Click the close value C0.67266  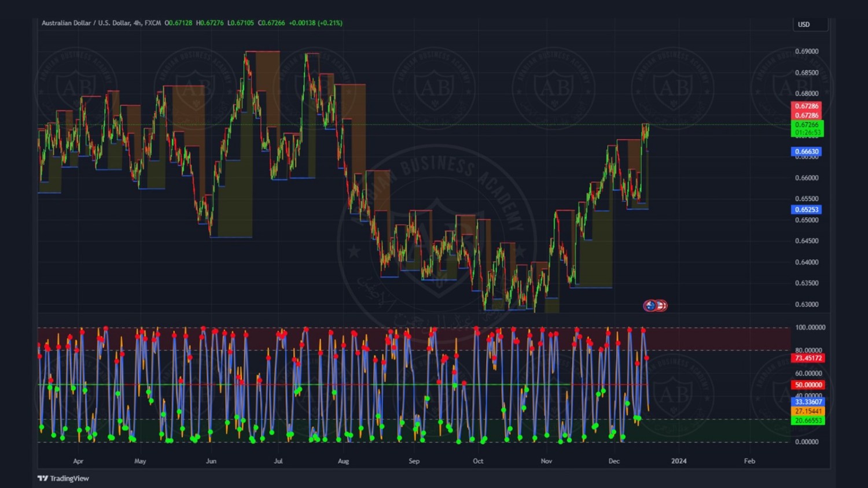click(x=271, y=23)
